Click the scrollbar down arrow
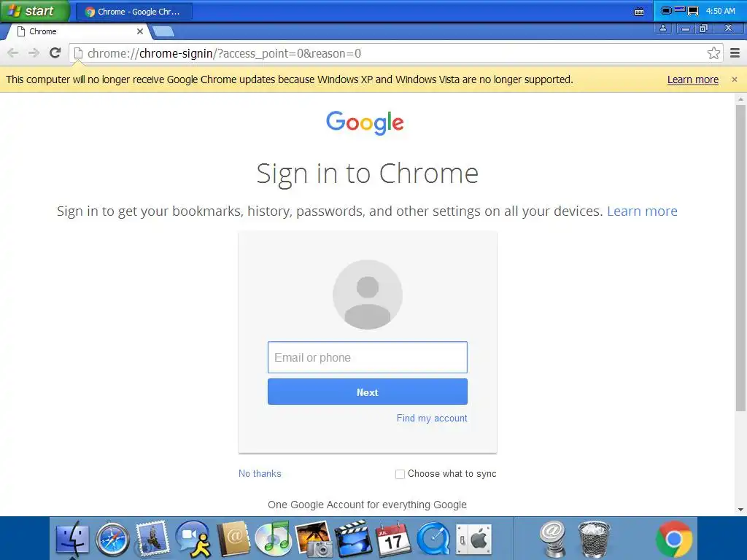This screenshot has height=560, width=747. tap(740, 510)
